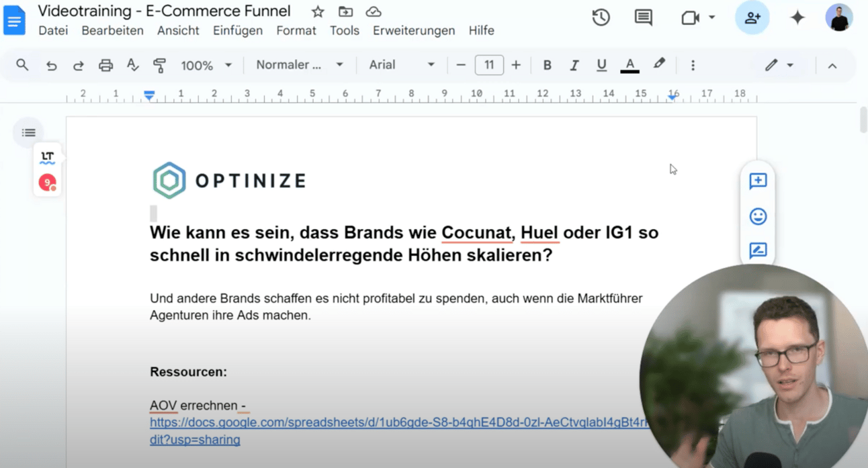Print the document
Image resolution: width=868 pixels, height=468 pixels.
coord(105,65)
